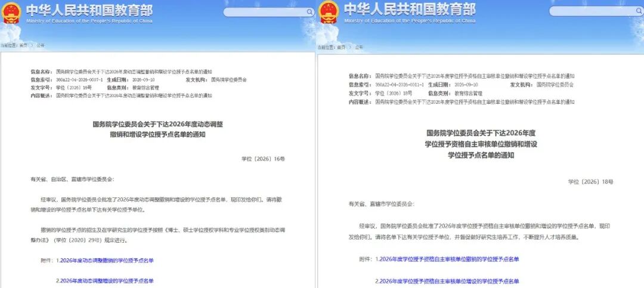Click the search magnifier icon on left page
The height and width of the screenshot is (288, 644).
point(310,13)
